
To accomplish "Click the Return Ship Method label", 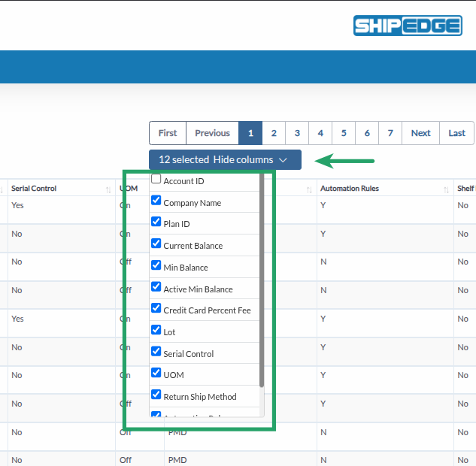I will point(200,397).
